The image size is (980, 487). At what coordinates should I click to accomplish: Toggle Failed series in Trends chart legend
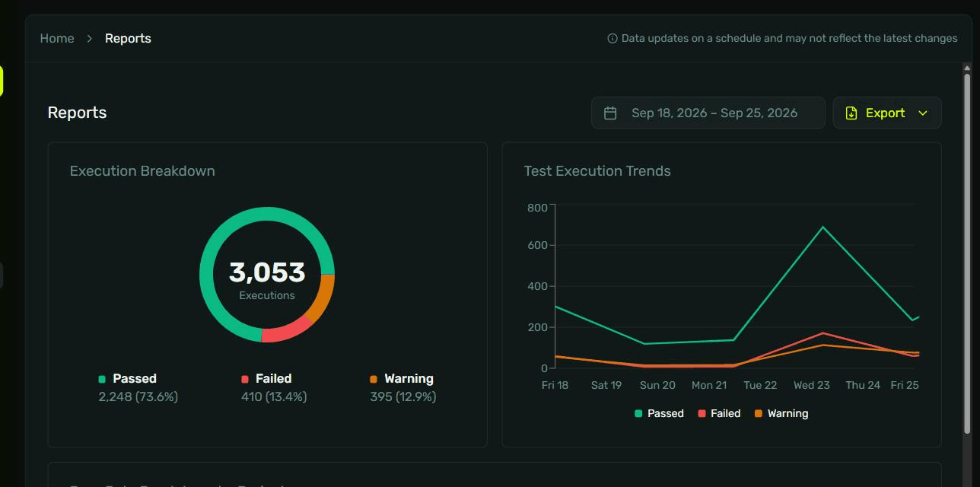(x=719, y=413)
